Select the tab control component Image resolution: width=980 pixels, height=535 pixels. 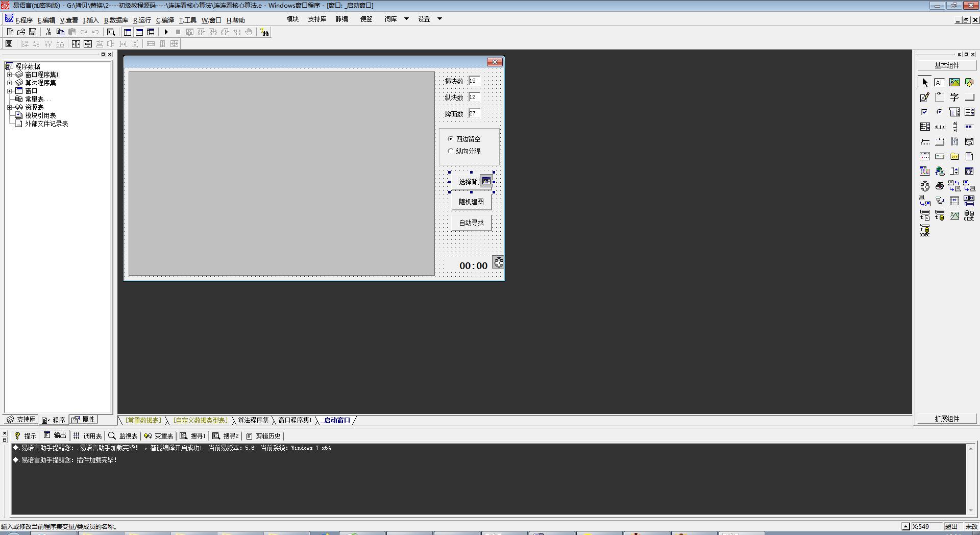coord(940,141)
